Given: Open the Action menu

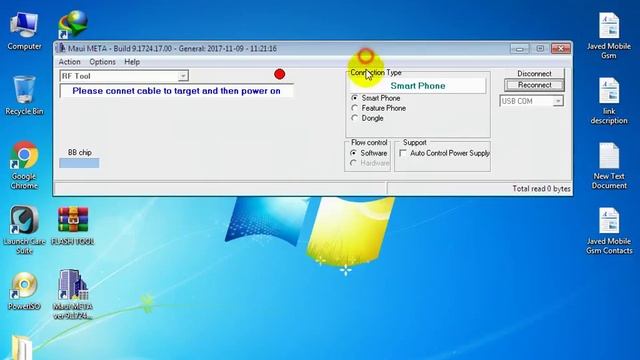Looking at the screenshot, I should [x=69, y=62].
